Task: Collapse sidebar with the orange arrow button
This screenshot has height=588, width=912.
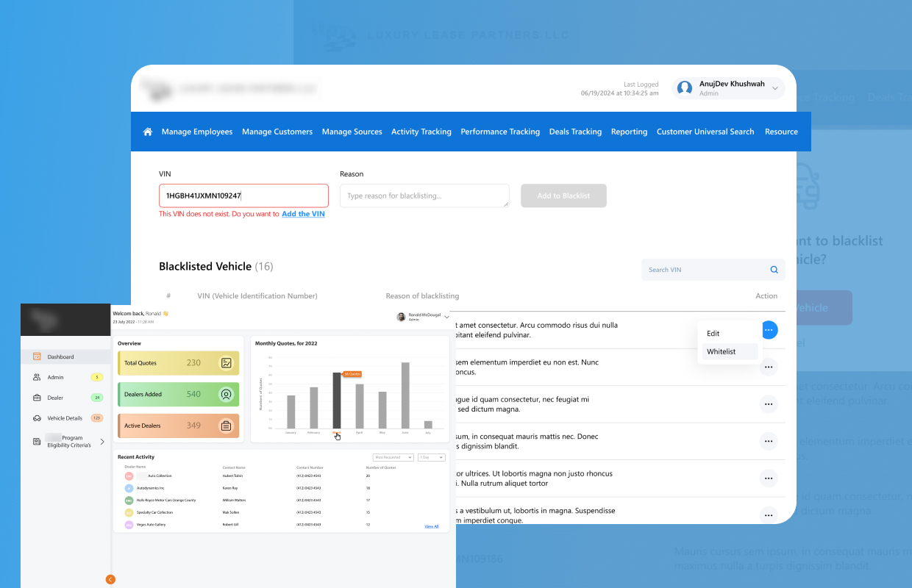Action: click(x=110, y=579)
